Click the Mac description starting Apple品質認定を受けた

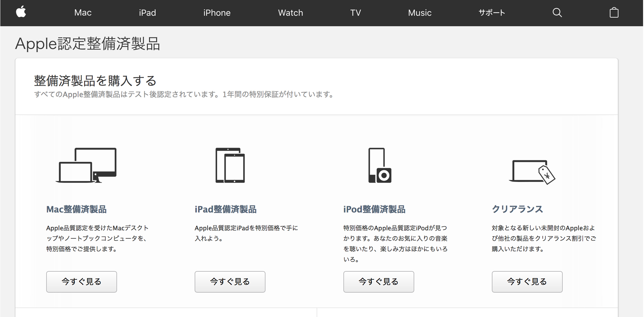coord(98,238)
